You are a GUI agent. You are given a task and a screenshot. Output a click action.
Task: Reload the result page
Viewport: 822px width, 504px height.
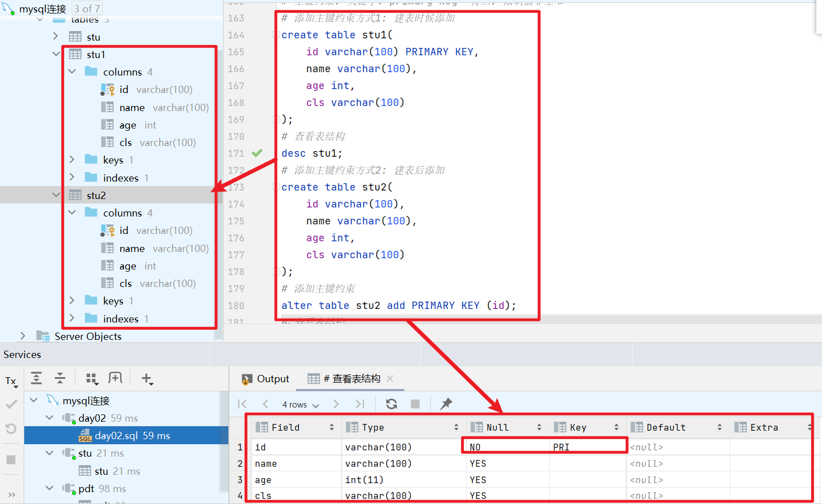coord(391,404)
